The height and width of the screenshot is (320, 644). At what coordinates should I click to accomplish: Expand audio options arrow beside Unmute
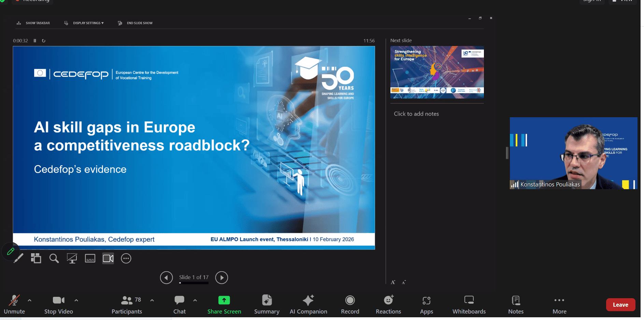pos(30,300)
